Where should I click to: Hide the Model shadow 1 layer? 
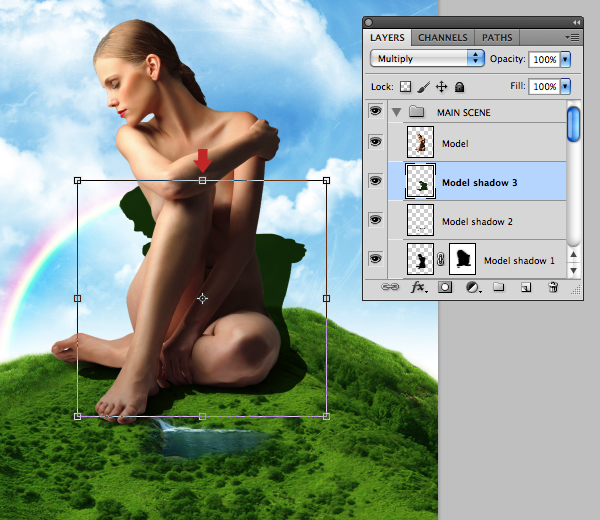(375, 259)
